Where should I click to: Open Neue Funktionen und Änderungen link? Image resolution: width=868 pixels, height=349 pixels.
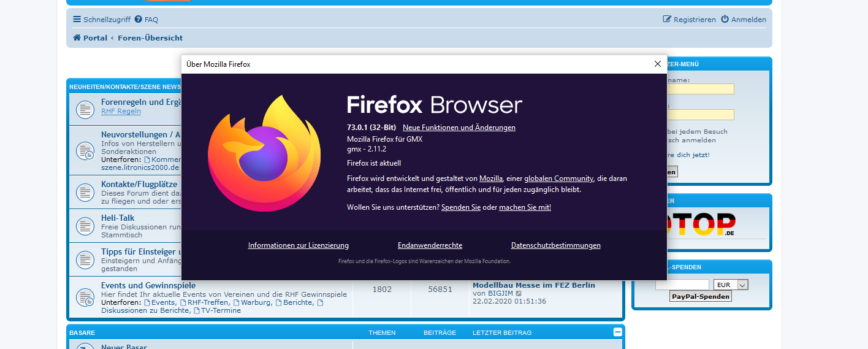(459, 128)
